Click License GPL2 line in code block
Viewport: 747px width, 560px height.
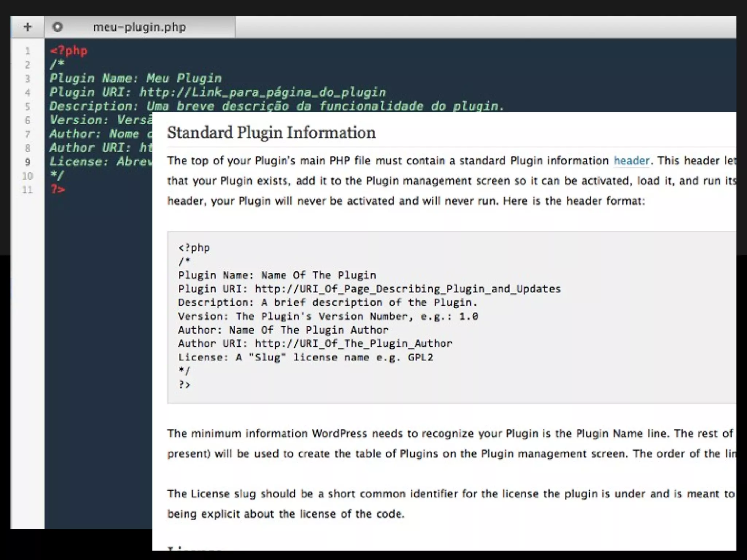coord(305,357)
